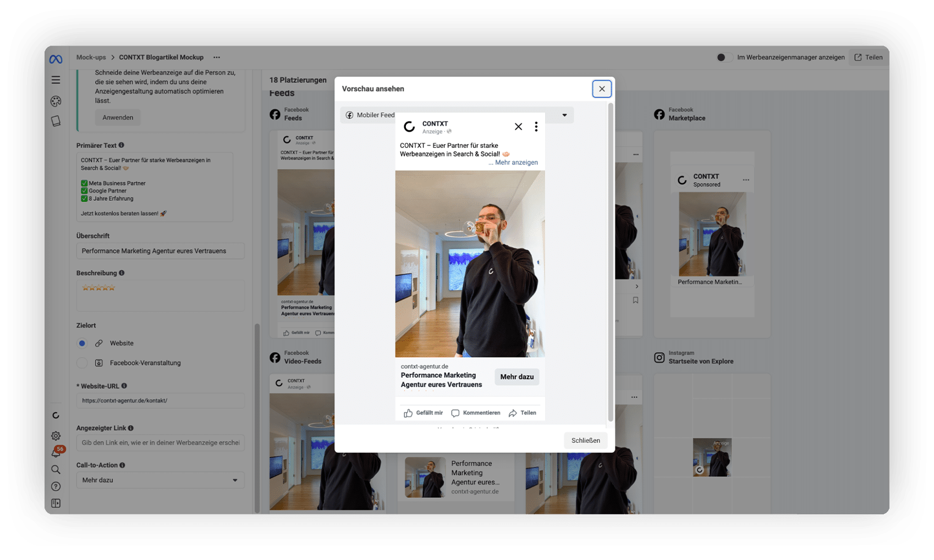The width and height of the screenshot is (934, 560).
Task: Click contxt-agentur.de in the ad preview
Action: coord(424,366)
